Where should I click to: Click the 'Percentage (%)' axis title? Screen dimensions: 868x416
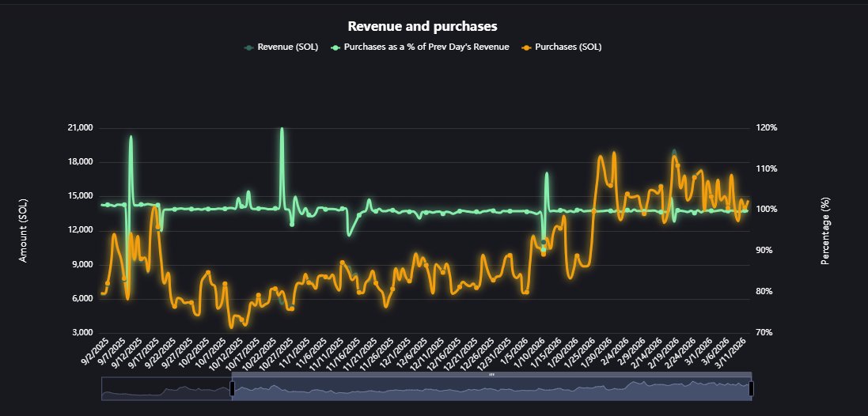(825, 230)
